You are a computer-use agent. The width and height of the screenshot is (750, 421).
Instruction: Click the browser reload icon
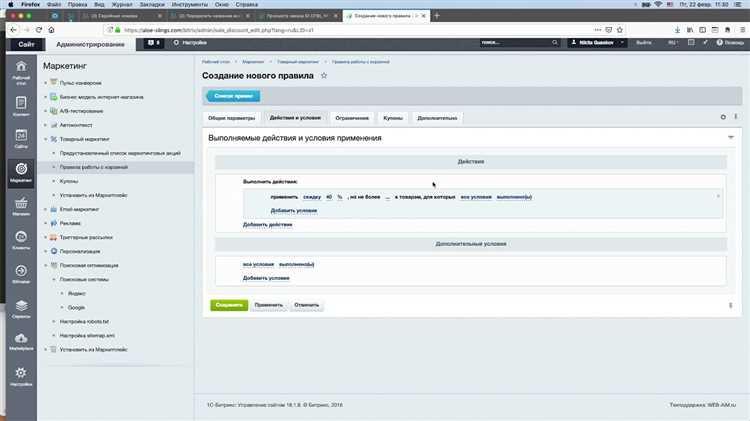(x=39, y=30)
